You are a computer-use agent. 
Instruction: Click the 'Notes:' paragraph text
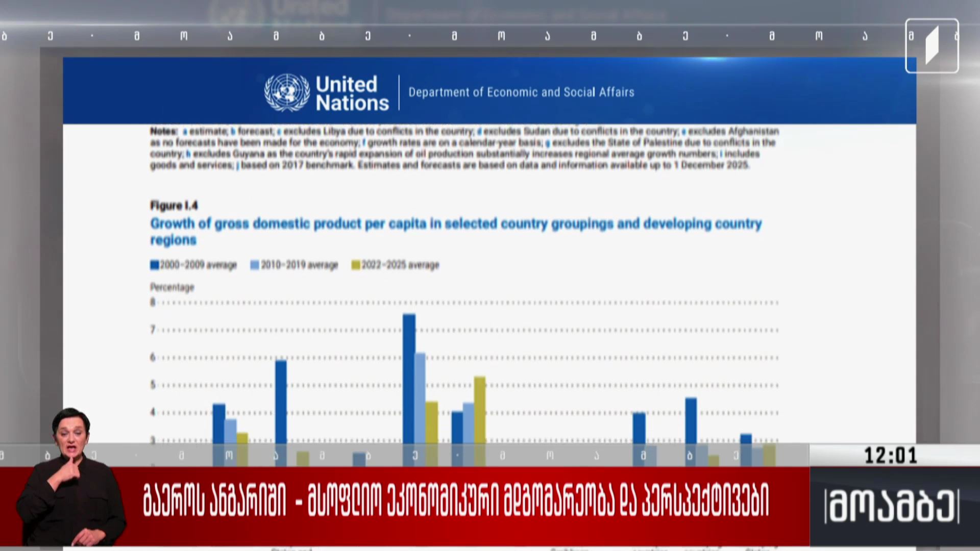[464, 148]
